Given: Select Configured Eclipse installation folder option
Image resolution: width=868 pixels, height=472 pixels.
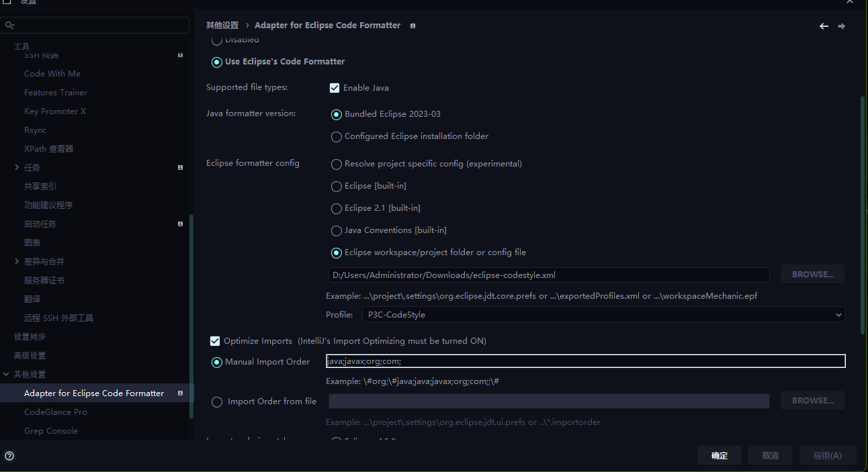Looking at the screenshot, I should coord(337,136).
